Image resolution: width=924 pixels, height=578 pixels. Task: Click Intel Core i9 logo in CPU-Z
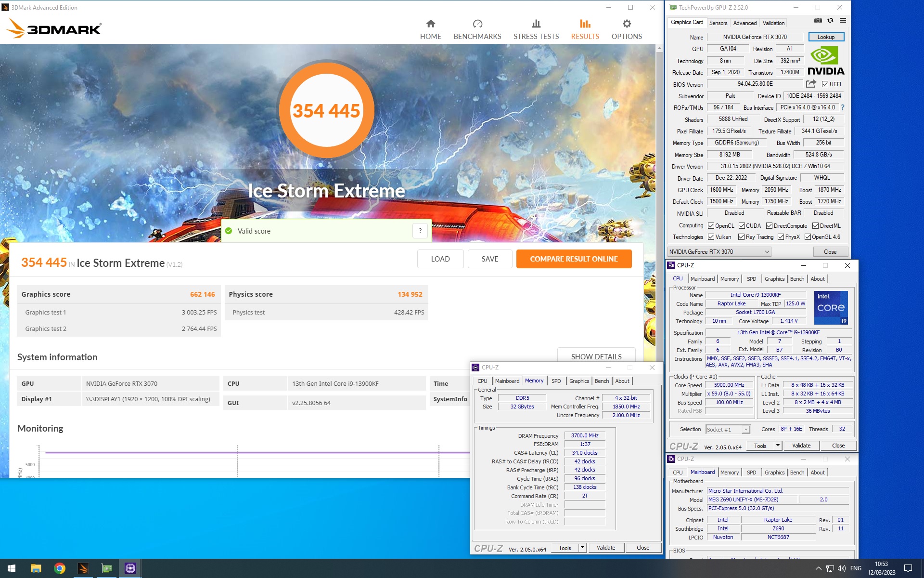coord(831,307)
